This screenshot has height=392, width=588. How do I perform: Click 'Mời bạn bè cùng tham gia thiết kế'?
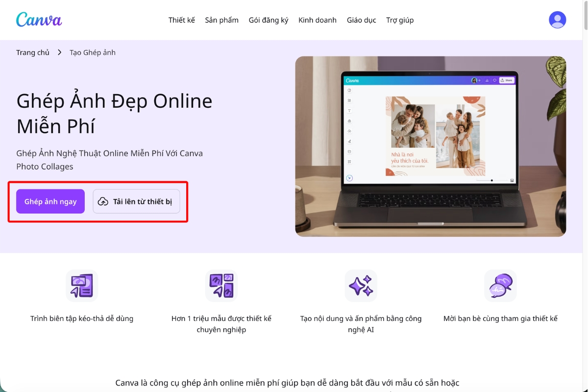(x=500, y=318)
